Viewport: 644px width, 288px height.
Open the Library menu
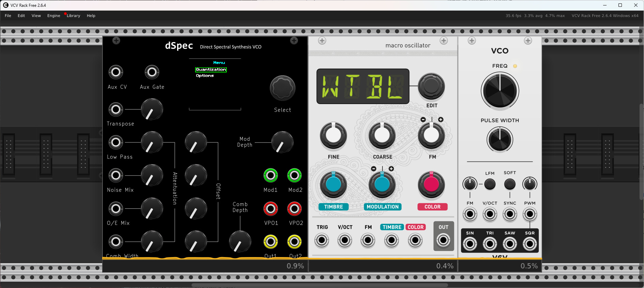pos(73,16)
